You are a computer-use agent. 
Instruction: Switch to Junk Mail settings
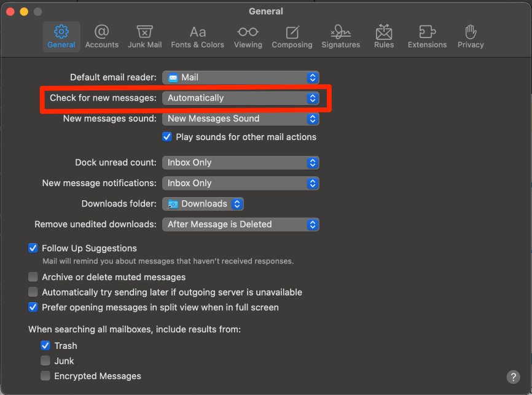click(144, 37)
